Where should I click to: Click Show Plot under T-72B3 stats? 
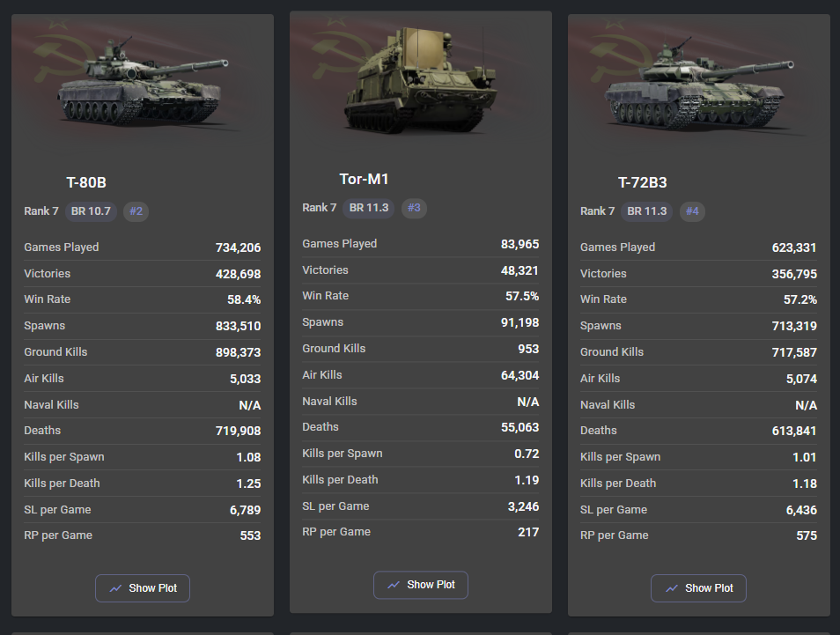coord(698,588)
